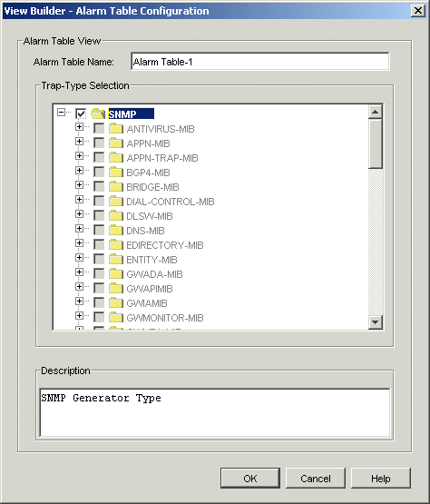Viewport: 430px width, 504px height.
Task: Click the BRIDGE-MIB folder icon
Action: (116, 187)
